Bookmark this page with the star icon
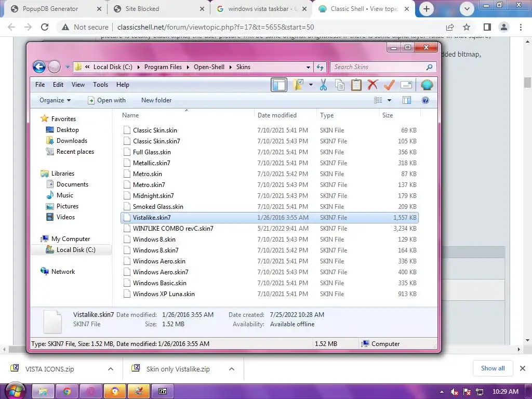The image size is (532, 399). pyautogui.click(x=467, y=27)
